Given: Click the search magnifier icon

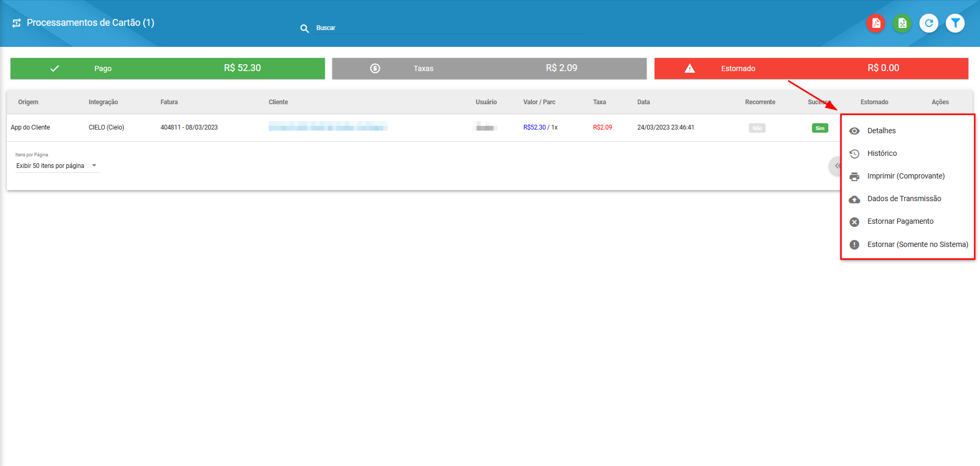Looking at the screenshot, I should (304, 28).
